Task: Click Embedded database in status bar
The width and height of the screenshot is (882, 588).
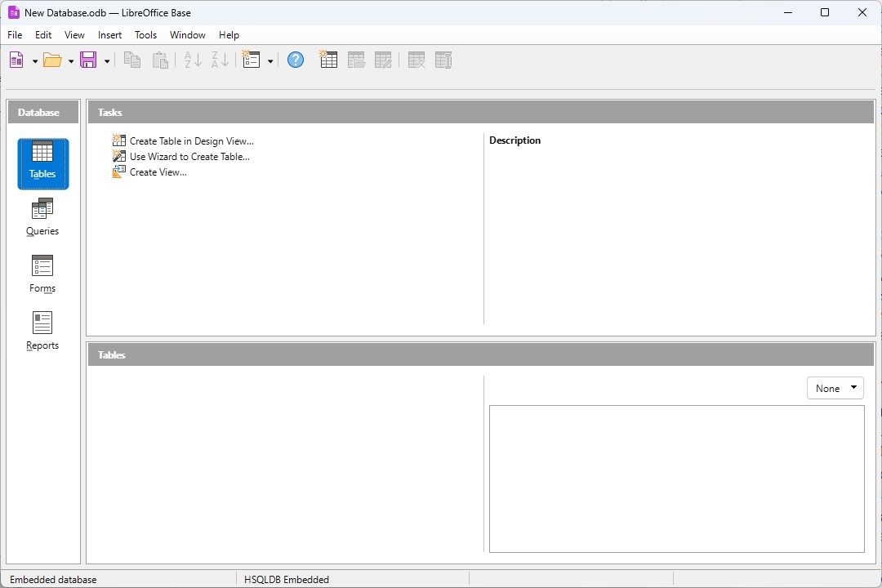Action: pyautogui.click(x=53, y=580)
